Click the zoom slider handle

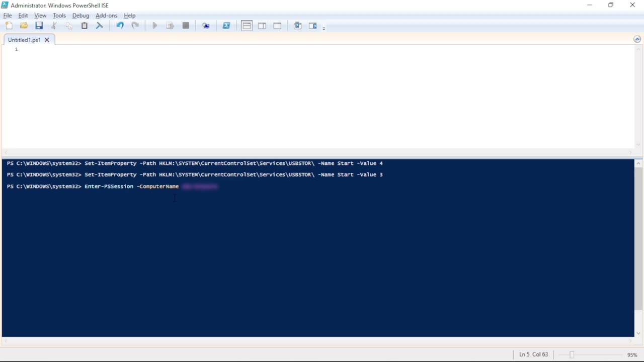point(572,354)
